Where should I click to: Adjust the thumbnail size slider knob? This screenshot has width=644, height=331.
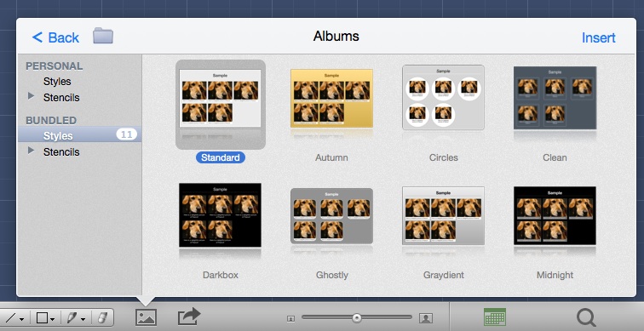[357, 317]
